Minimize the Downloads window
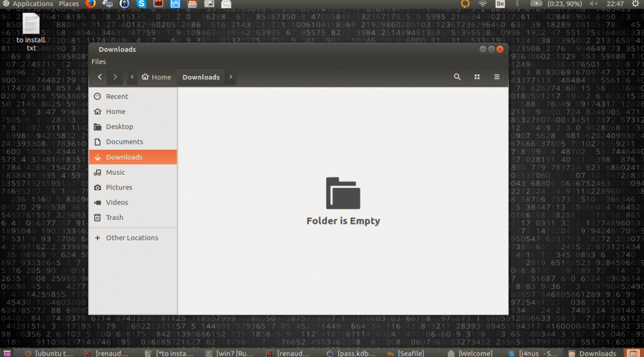This screenshot has height=357, width=644. (x=483, y=49)
